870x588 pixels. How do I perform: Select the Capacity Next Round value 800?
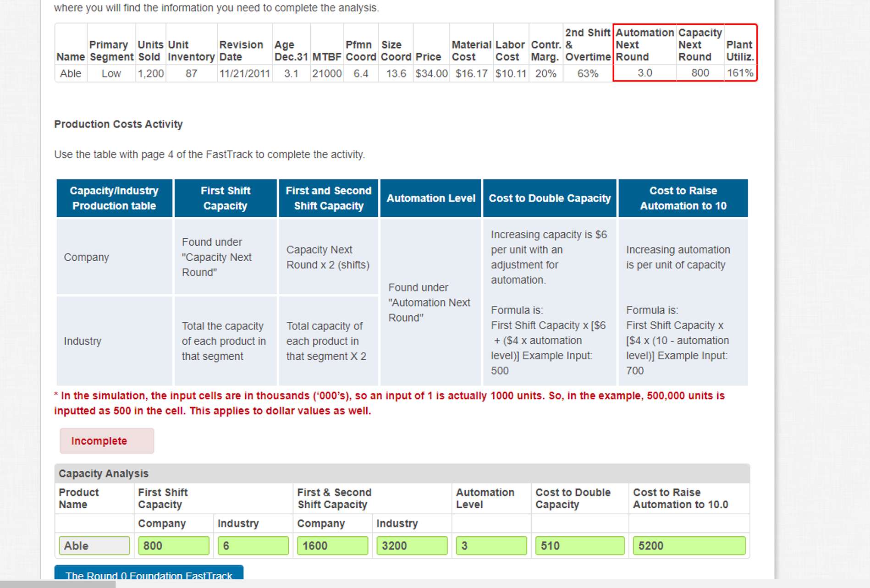[700, 73]
